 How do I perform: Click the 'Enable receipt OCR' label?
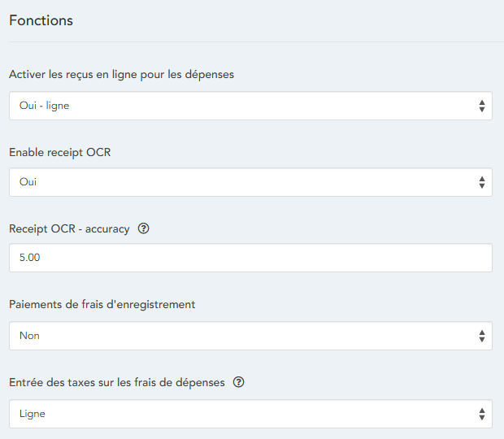[59, 152]
